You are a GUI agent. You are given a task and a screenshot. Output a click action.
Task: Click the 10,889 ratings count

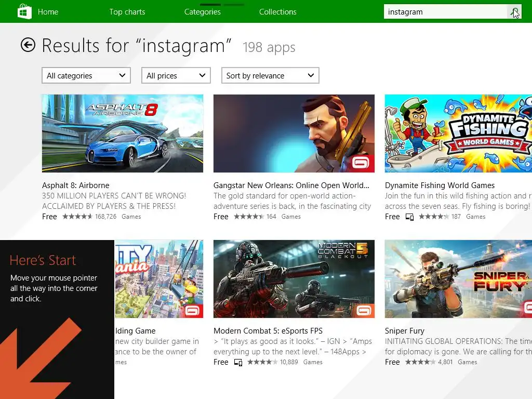point(289,362)
